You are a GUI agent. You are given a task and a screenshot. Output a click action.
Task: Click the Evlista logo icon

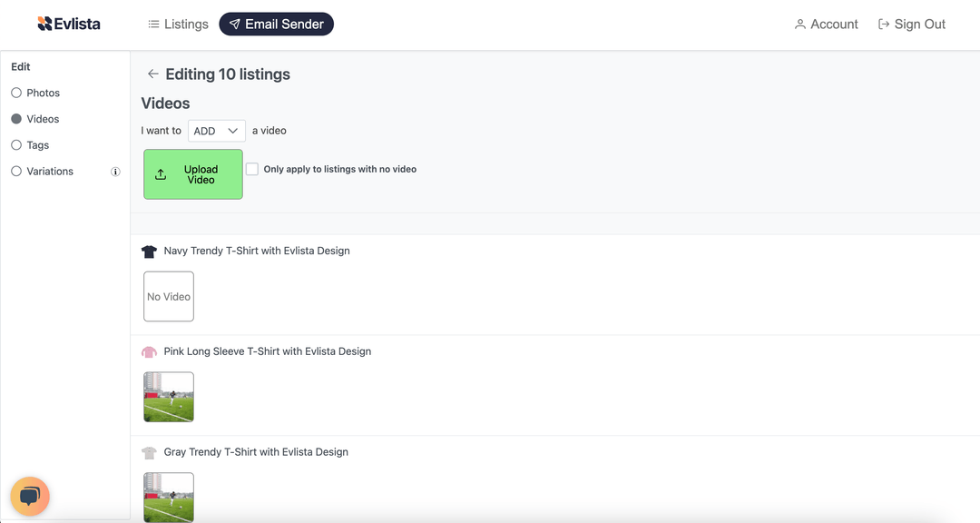point(44,23)
